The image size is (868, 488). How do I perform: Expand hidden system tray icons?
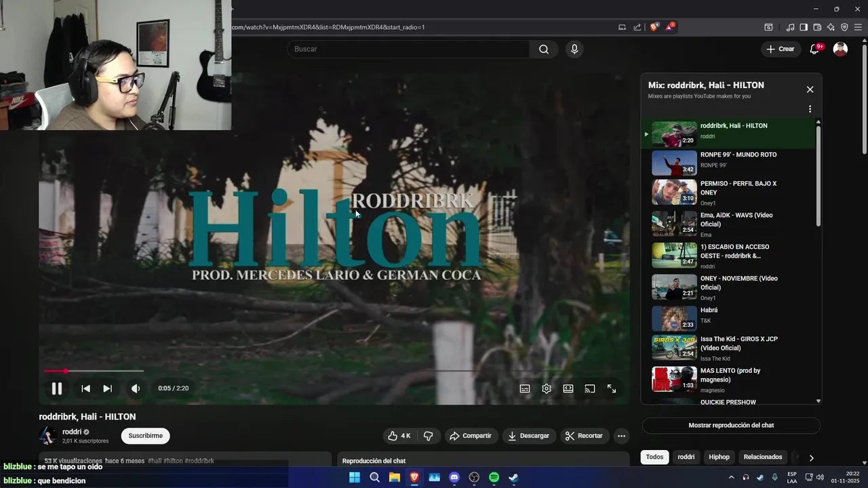pos(731,477)
